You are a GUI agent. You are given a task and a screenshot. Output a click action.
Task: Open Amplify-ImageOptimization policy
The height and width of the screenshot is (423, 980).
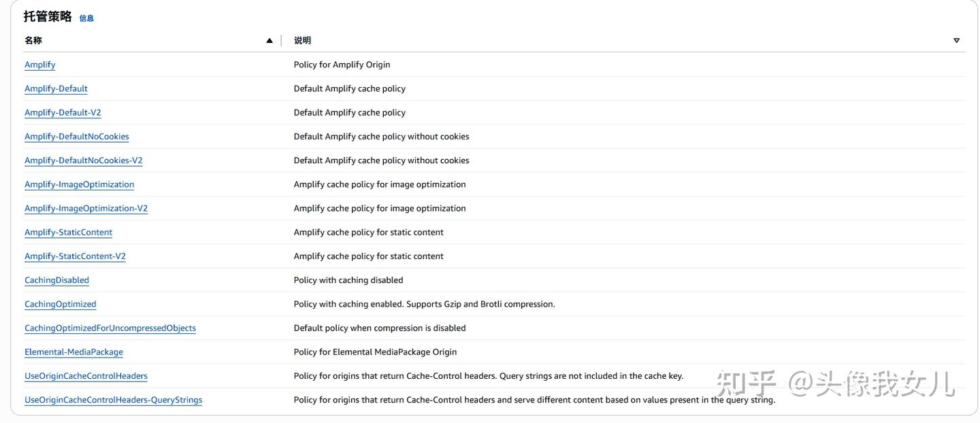point(80,184)
